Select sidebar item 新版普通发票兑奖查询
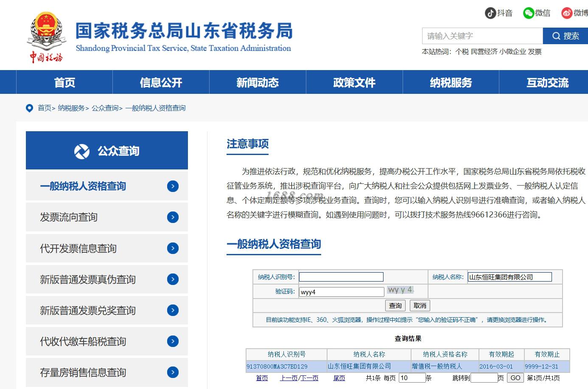588x389 pixels. tap(107, 310)
